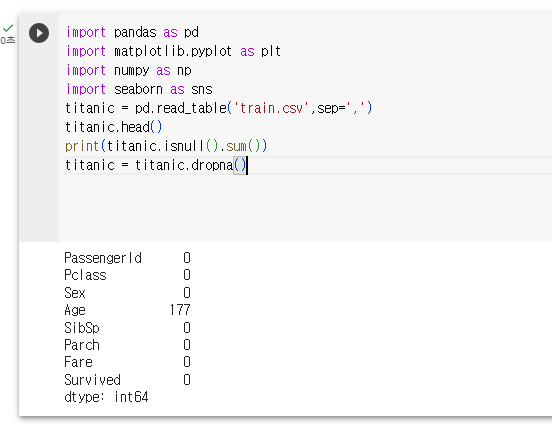
Task: Click the word 'seaborn' in imports
Action: pos(138,89)
